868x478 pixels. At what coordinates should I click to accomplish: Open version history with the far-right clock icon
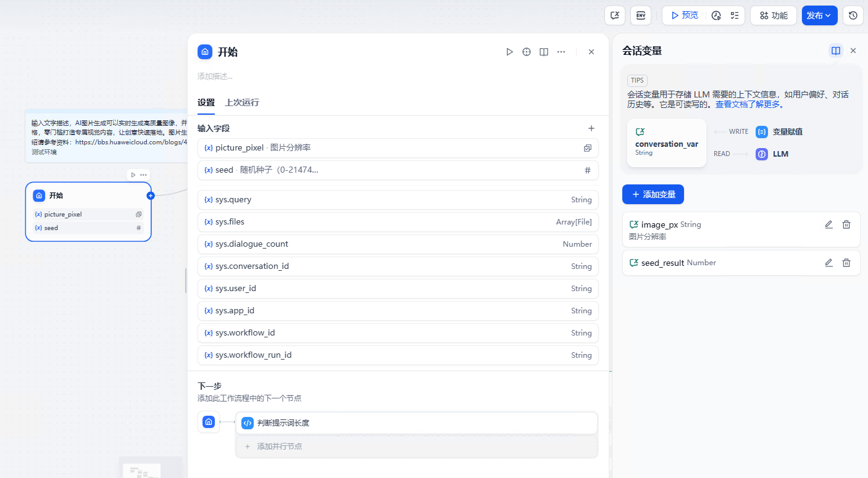(853, 15)
